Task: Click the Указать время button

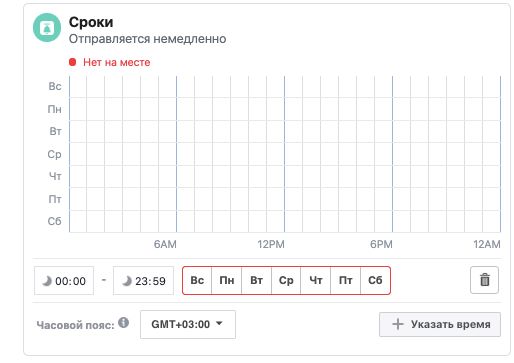Action: 440,324
